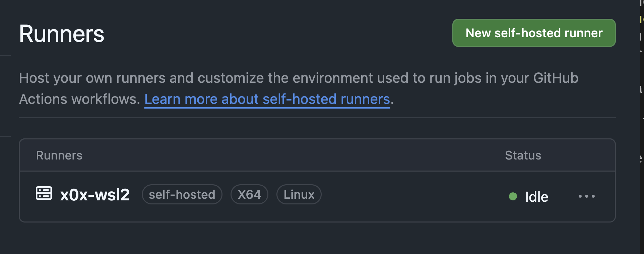Viewport: 644px width, 254px height.
Task: Click the Runners column header
Action: (59, 155)
